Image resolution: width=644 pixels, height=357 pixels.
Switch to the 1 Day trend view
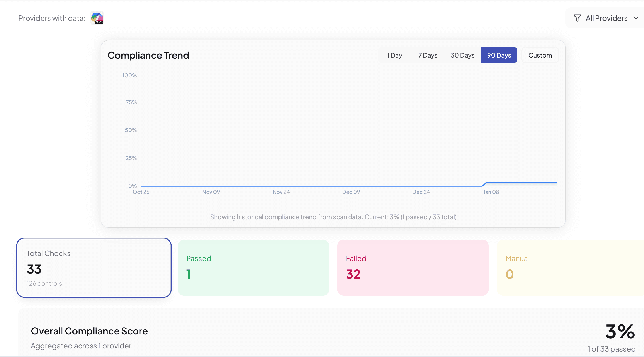click(x=394, y=55)
